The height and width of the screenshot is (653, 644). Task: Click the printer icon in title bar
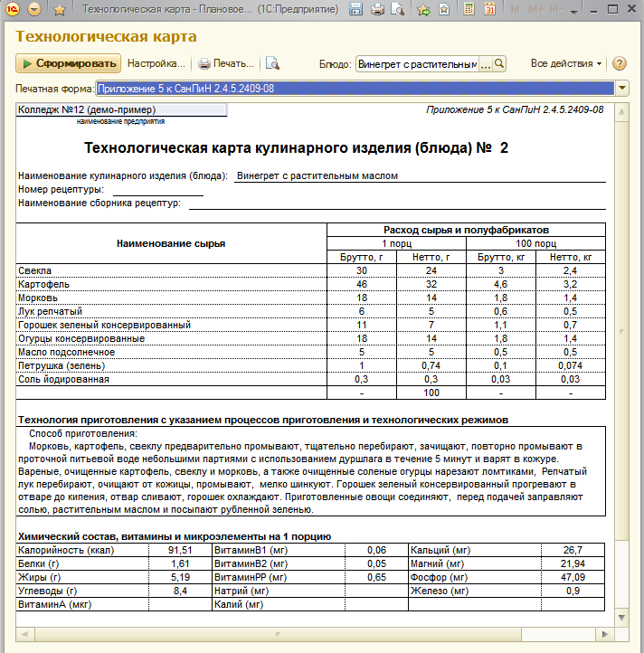click(377, 9)
